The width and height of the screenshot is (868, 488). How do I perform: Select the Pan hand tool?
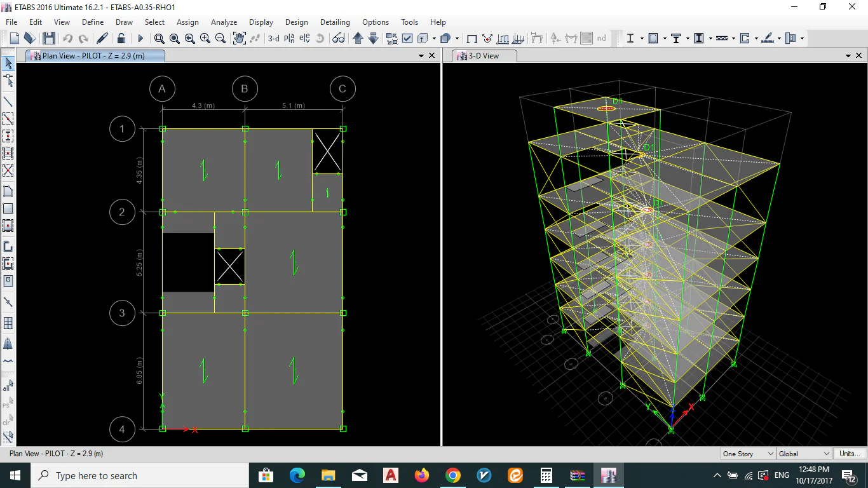[x=239, y=38]
